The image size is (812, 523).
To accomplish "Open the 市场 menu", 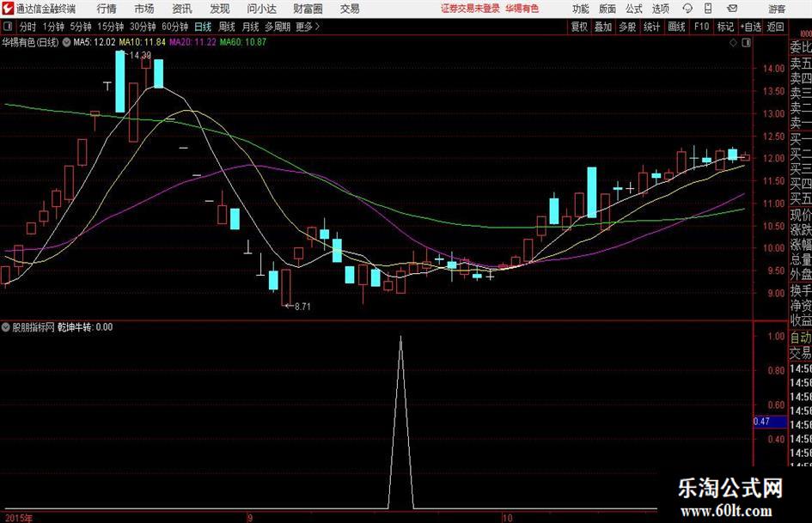I will point(144,9).
